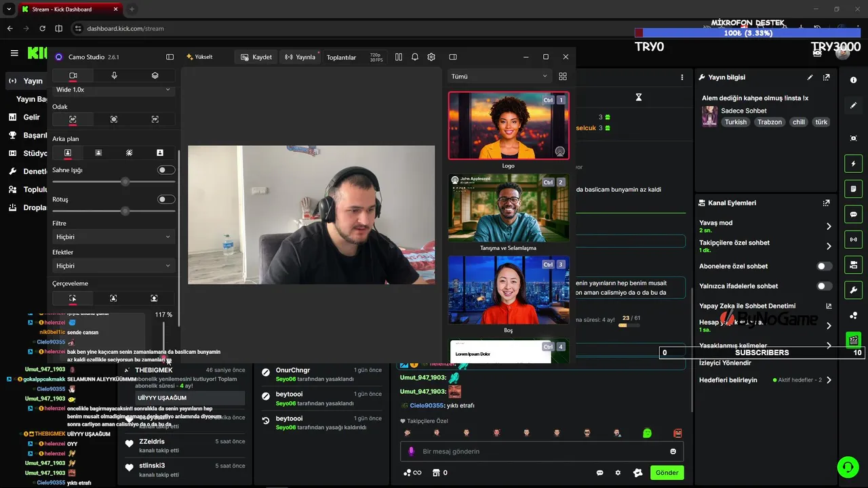Screen dimensions: 868x488
Task: Switch scenes to grid view
Action: pos(563,77)
